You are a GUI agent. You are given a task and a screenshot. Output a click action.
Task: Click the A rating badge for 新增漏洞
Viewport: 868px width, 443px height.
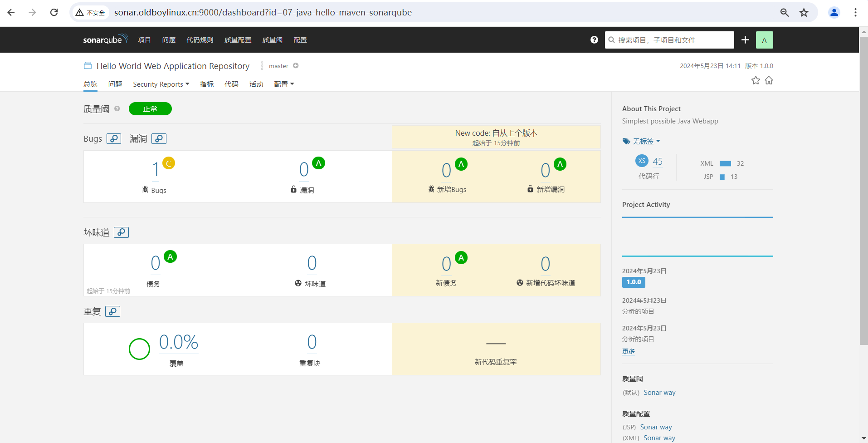(x=560, y=164)
